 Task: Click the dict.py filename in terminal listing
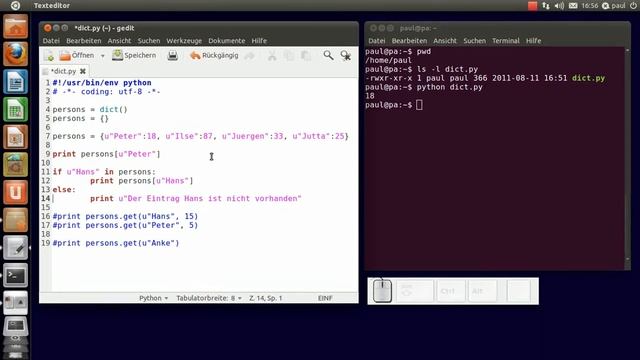pos(588,78)
